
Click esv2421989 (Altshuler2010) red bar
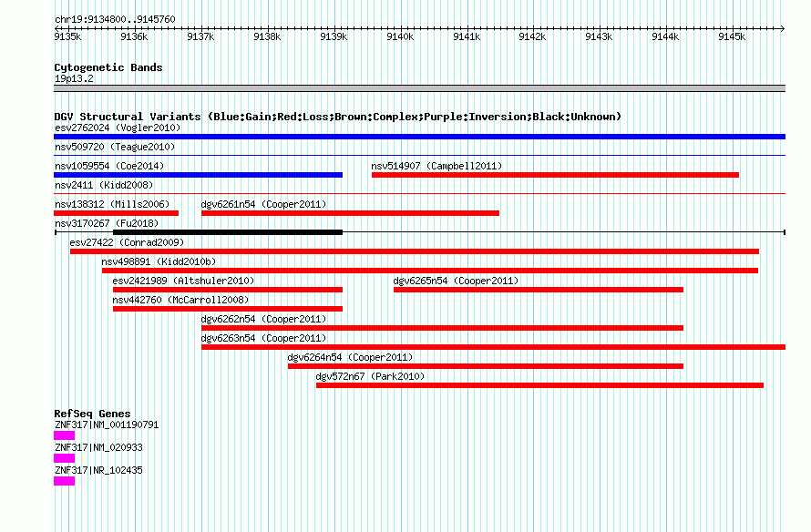pyautogui.click(x=228, y=290)
